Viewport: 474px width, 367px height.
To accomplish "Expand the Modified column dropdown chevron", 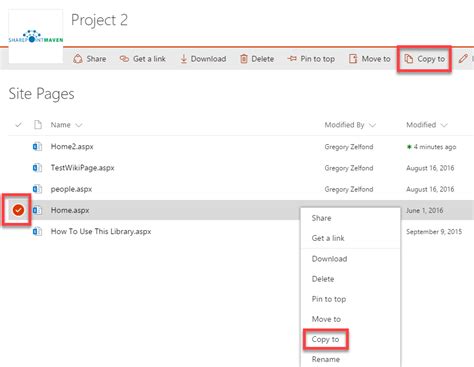I will [444, 125].
